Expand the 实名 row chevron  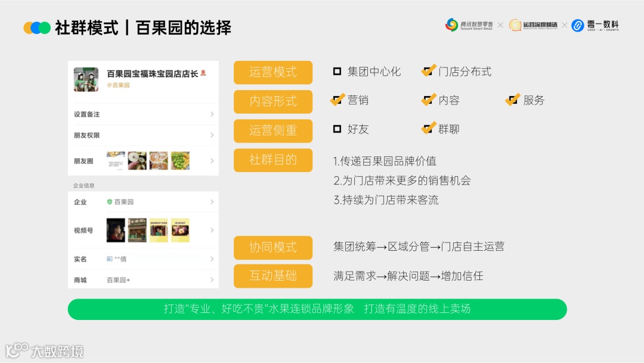212,259
